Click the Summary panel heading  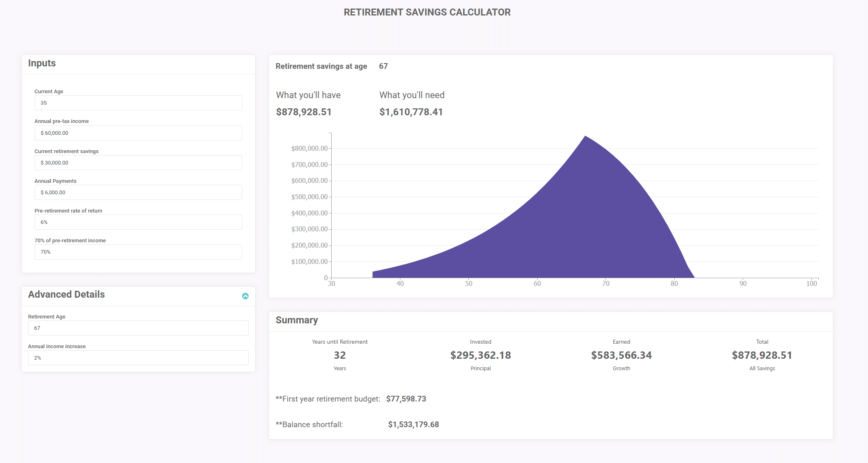[297, 320]
